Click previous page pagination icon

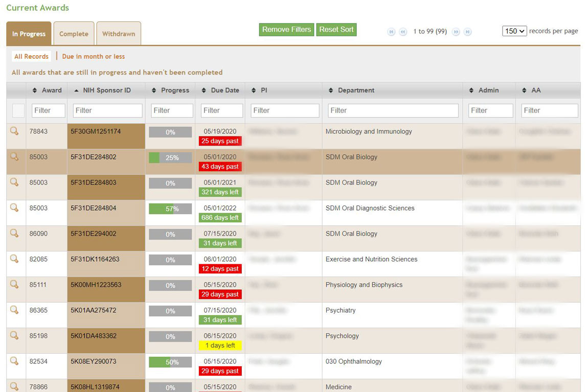[x=403, y=32]
